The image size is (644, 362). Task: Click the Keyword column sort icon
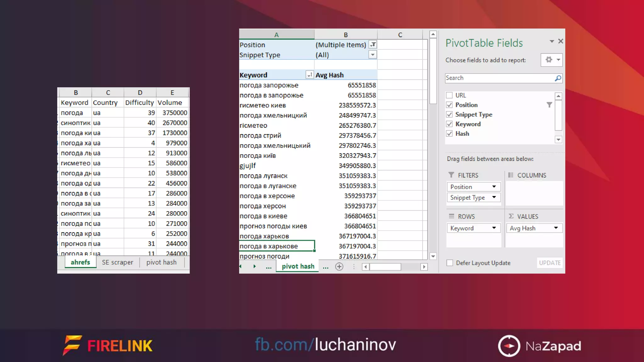click(309, 75)
